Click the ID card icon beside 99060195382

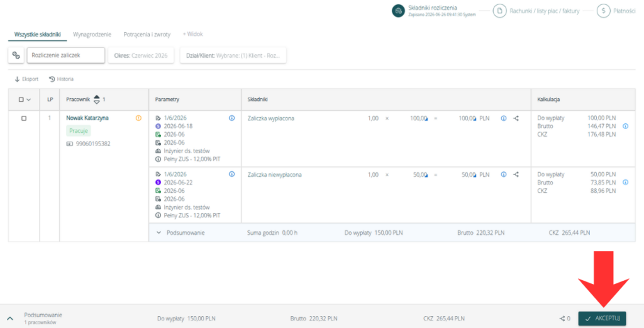tap(69, 144)
